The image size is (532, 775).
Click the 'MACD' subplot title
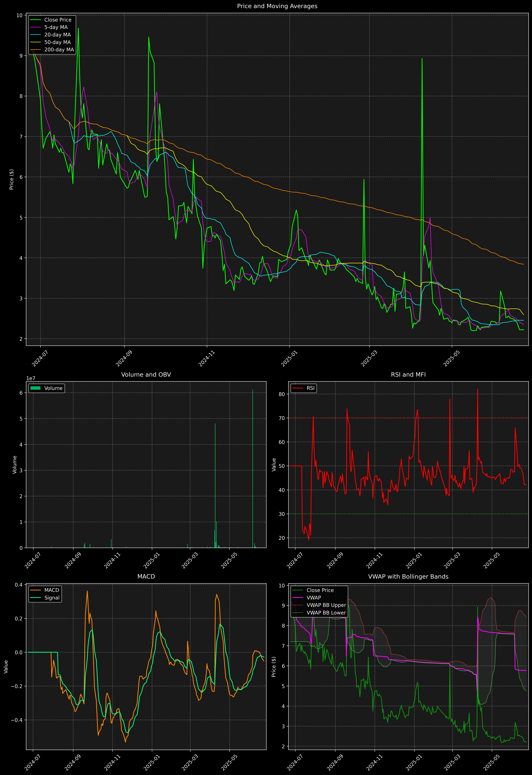[x=146, y=577]
